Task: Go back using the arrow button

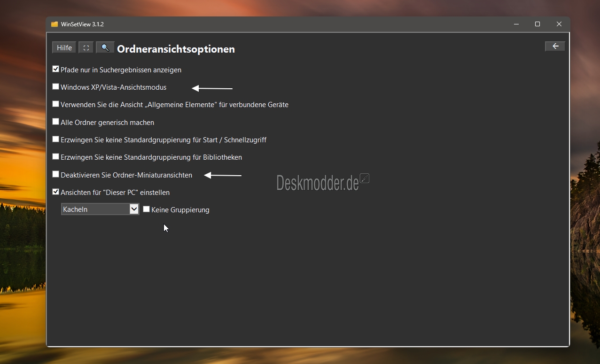Action: click(x=555, y=46)
